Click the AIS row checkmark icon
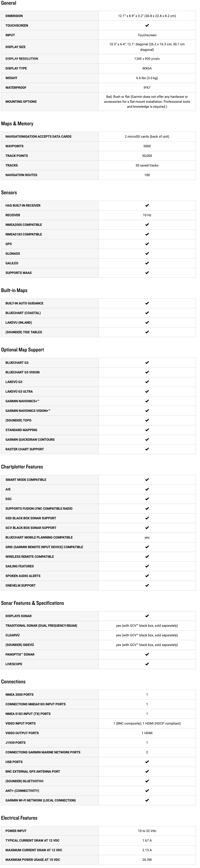Image resolution: width=200 pixels, height=868 pixels. click(x=147, y=489)
